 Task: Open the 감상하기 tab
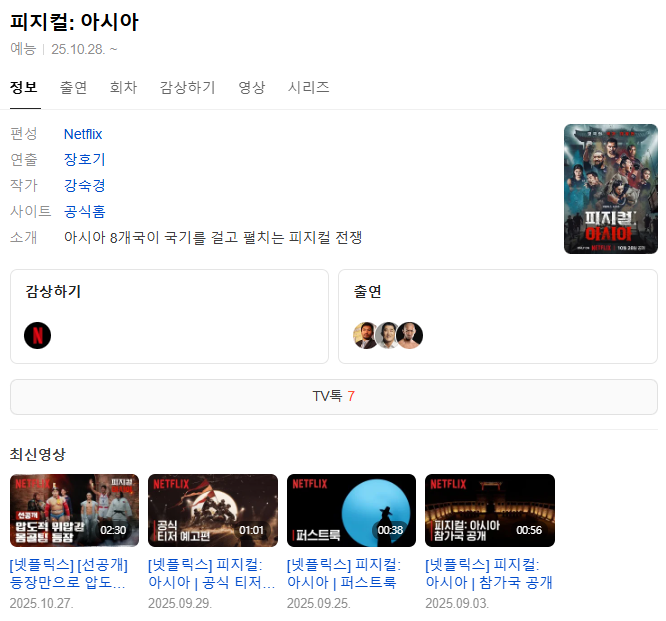187,87
